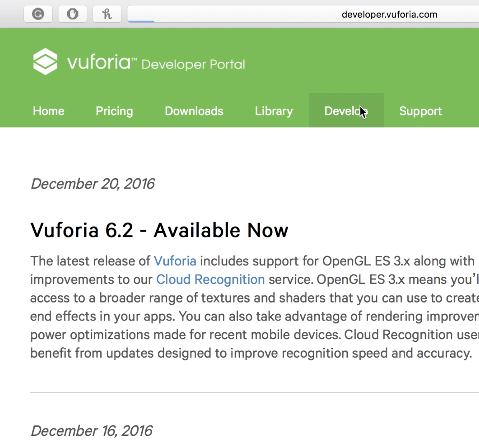Click the release notes paragraph text
479x448 pixels.
pos(251,316)
